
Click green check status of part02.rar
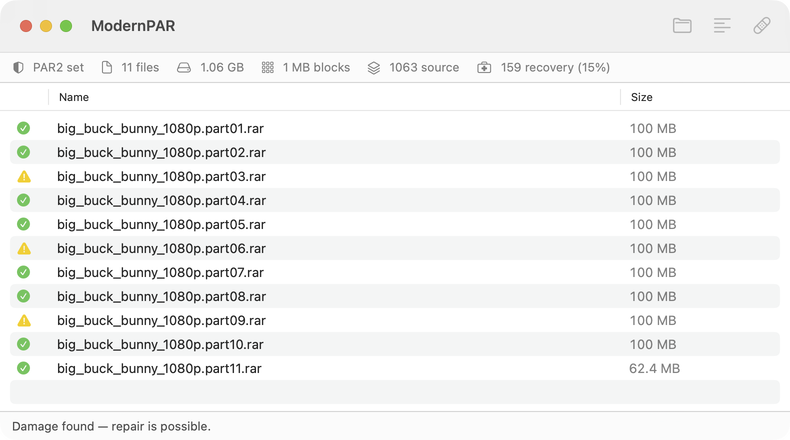[x=23, y=152]
